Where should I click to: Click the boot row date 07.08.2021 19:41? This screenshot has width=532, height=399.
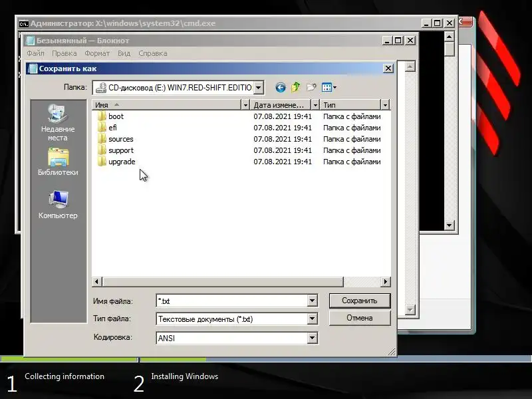pos(283,116)
